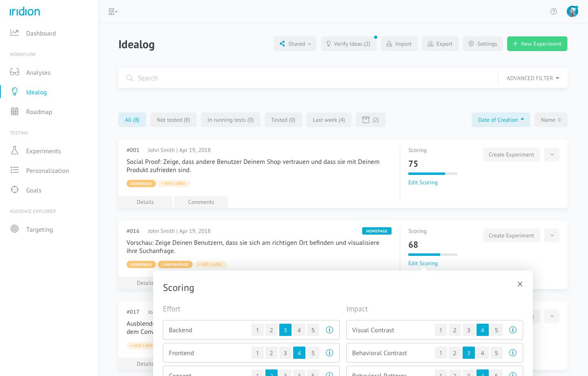The height and width of the screenshot is (376, 588).
Task: Click the iridion logo
Action: (x=25, y=11)
